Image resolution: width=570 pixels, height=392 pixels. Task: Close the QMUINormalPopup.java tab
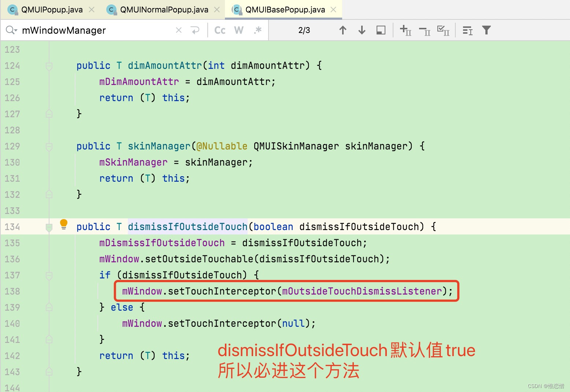[x=217, y=10]
